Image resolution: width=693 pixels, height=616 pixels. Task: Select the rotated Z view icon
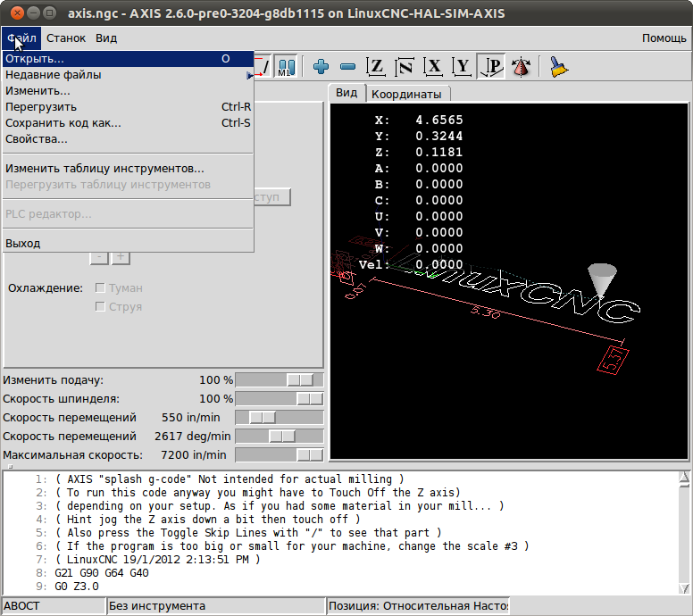pyautogui.click(x=405, y=67)
